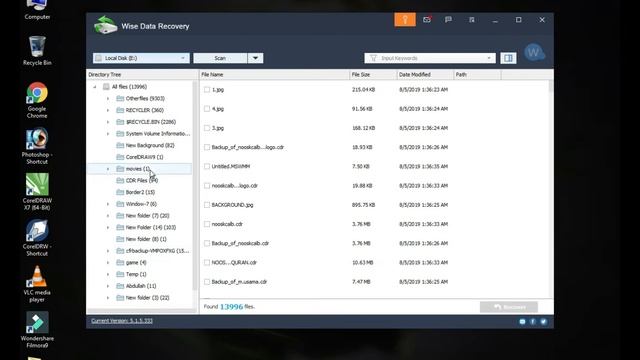Image resolution: width=640 pixels, height=360 pixels.
Task: Open the Twitter icon in footer
Action: [543, 322]
